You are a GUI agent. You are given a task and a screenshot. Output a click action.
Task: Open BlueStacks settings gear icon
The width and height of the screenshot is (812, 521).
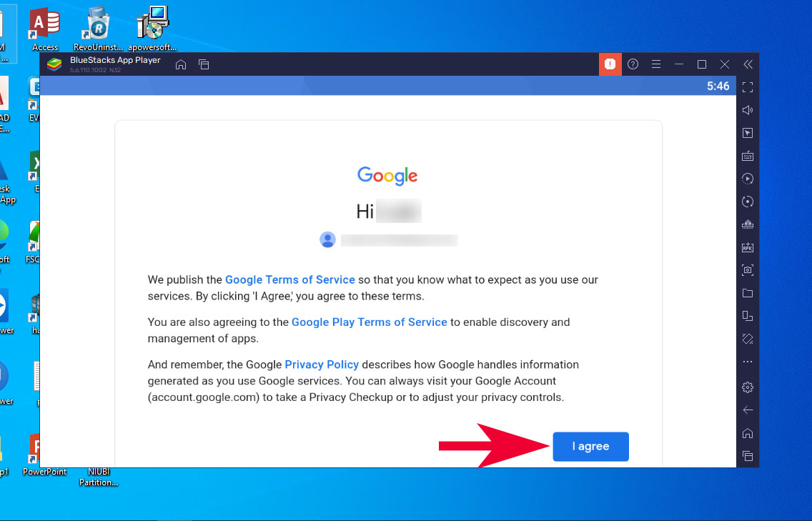tap(747, 387)
